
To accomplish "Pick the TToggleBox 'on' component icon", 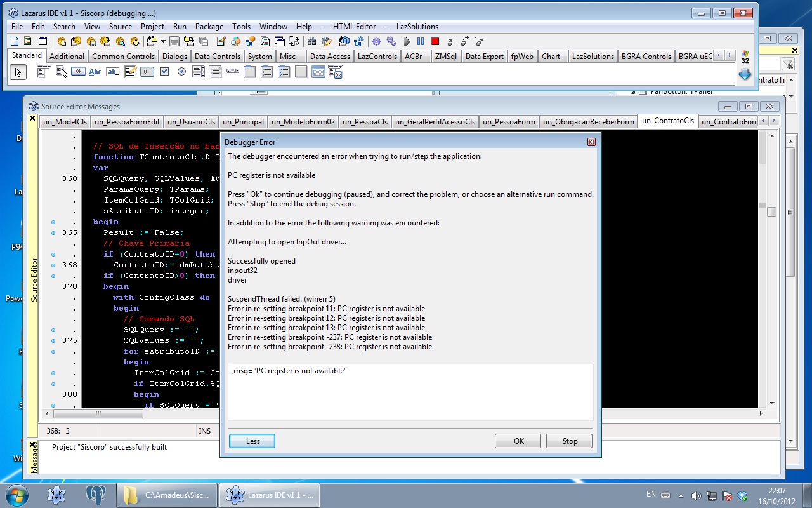I will click(147, 72).
